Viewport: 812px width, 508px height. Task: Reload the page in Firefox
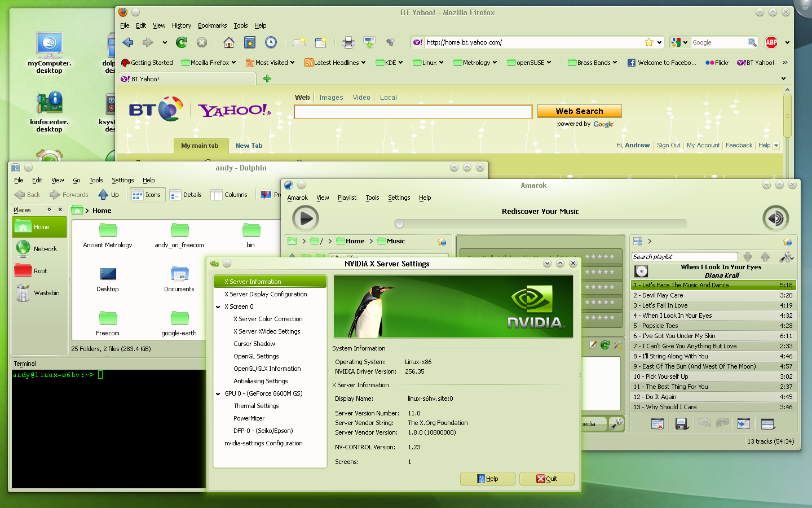coord(182,42)
